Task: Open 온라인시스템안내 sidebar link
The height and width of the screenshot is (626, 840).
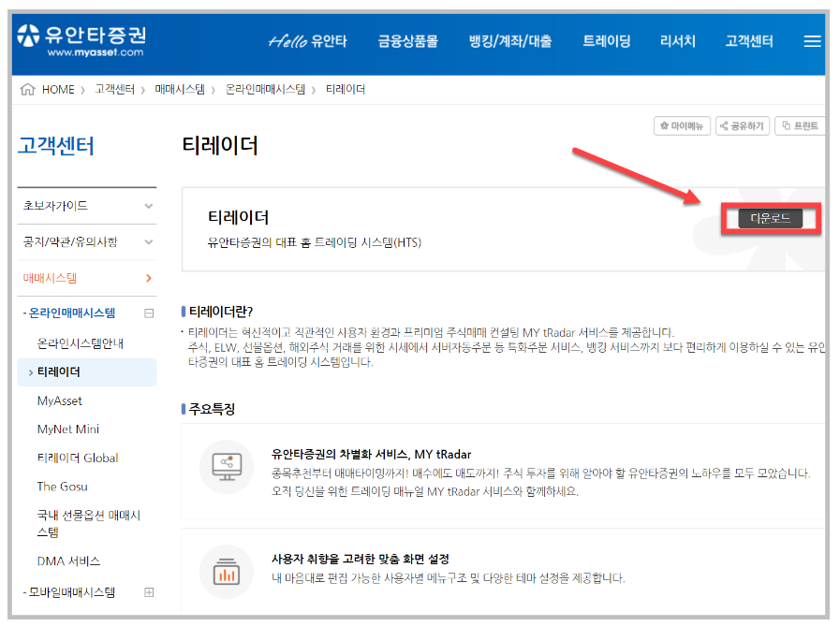Action: [x=80, y=343]
